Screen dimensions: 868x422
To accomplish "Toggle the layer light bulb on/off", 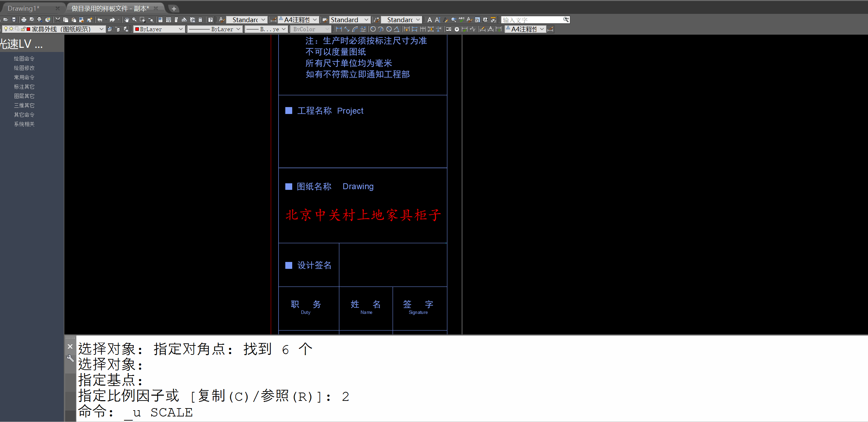I will 6,29.
